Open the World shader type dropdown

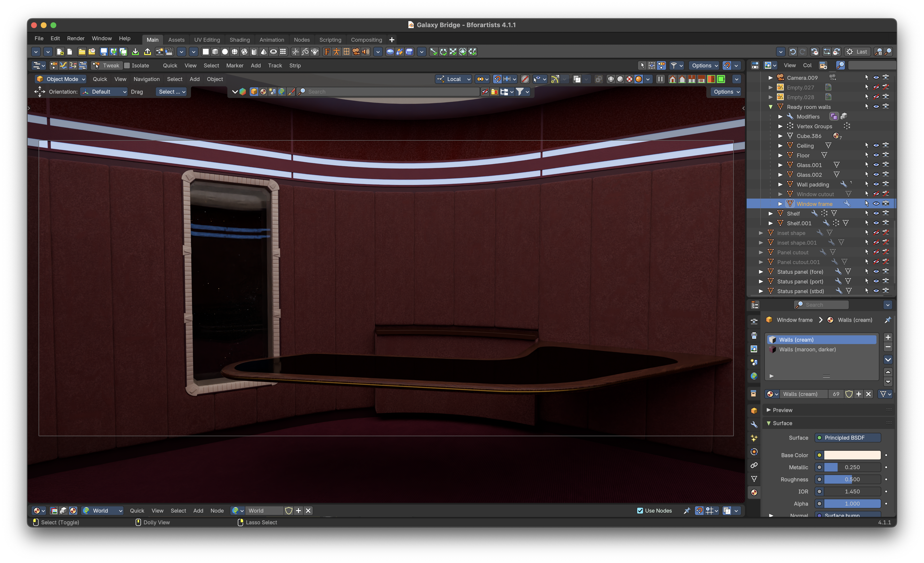(x=102, y=511)
